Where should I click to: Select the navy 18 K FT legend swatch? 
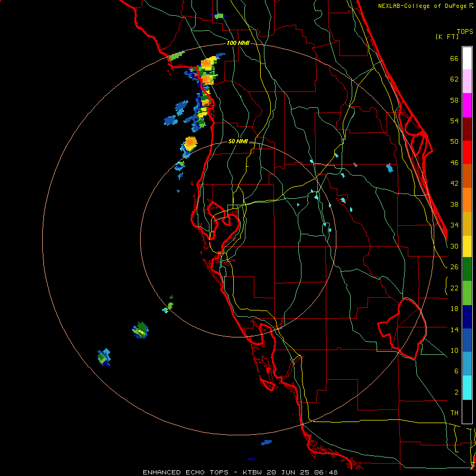(467, 317)
